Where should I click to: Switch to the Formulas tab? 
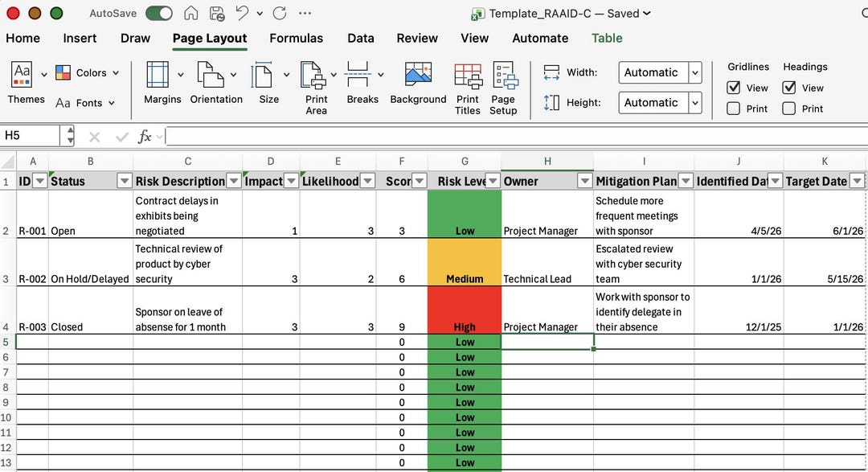coord(296,39)
